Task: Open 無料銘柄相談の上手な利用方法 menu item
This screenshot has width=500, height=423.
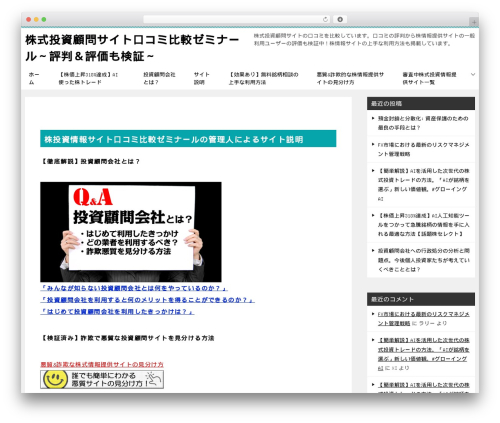Action: (x=263, y=78)
